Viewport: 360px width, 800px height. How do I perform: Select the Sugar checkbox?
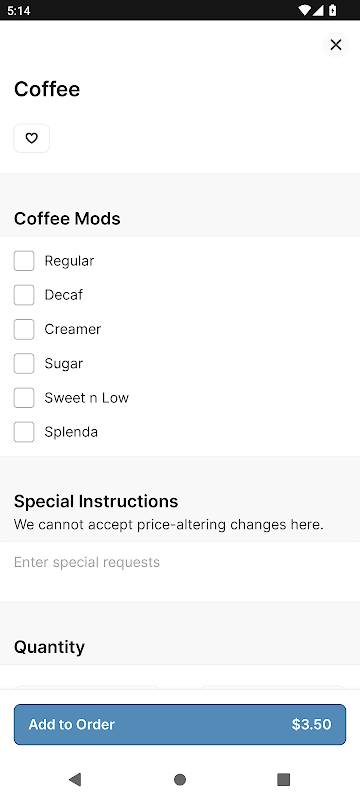click(24, 363)
